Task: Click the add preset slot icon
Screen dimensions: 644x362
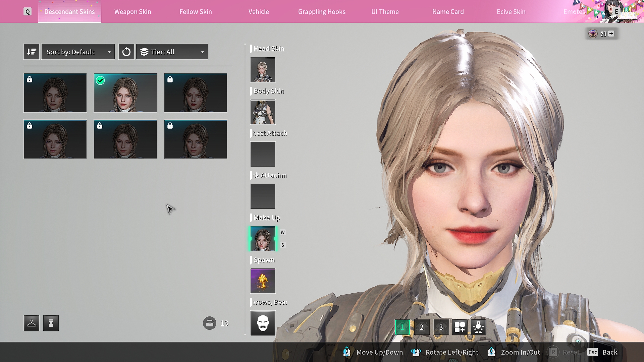Action: click(x=460, y=327)
